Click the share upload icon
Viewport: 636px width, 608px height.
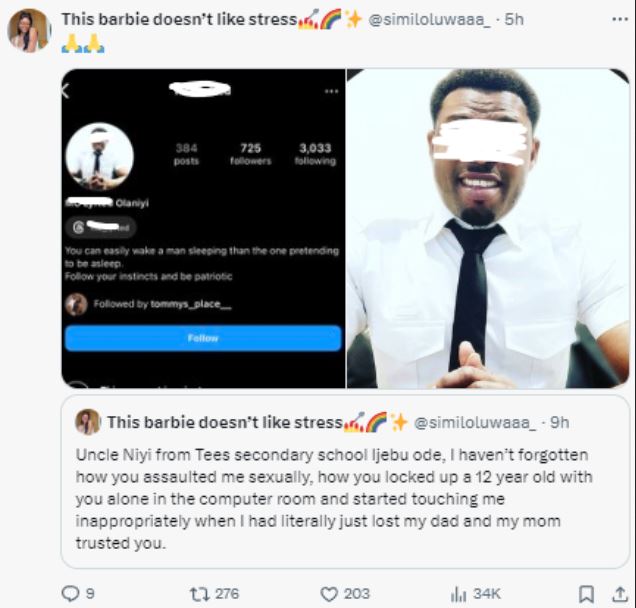point(620,593)
